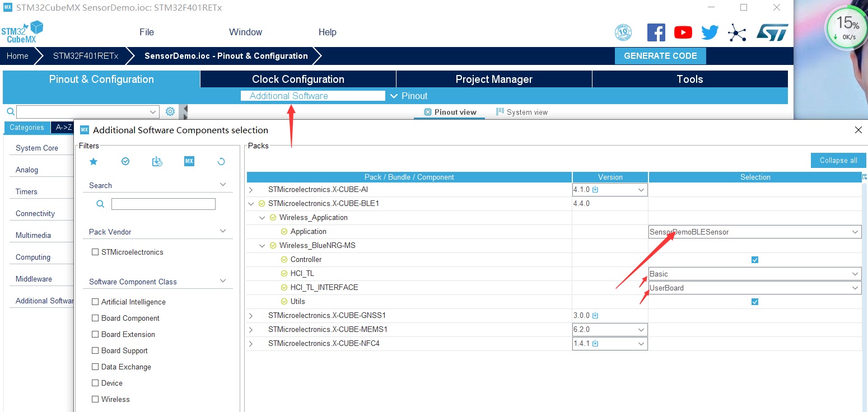Open the Window menu
Viewport: 868px width, 412px height.
click(x=245, y=32)
